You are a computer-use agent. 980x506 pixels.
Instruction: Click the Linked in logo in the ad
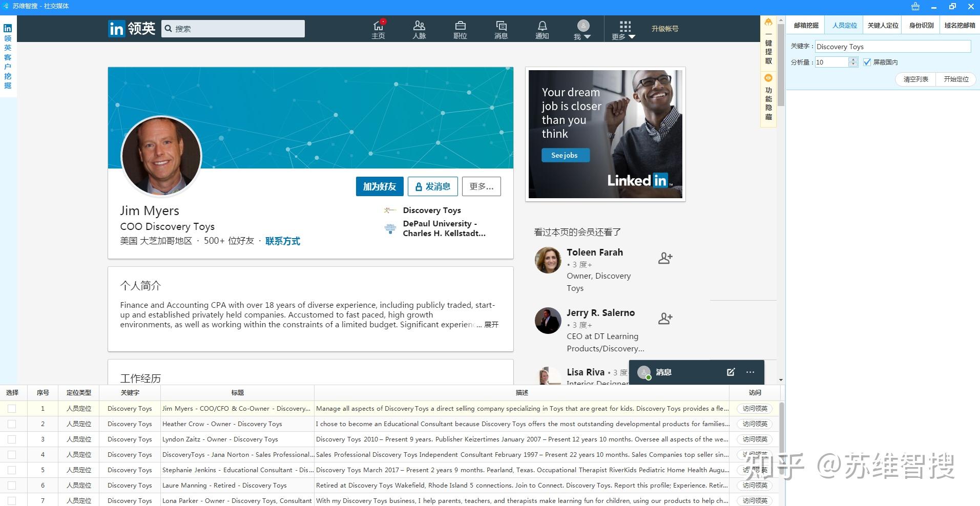639,180
